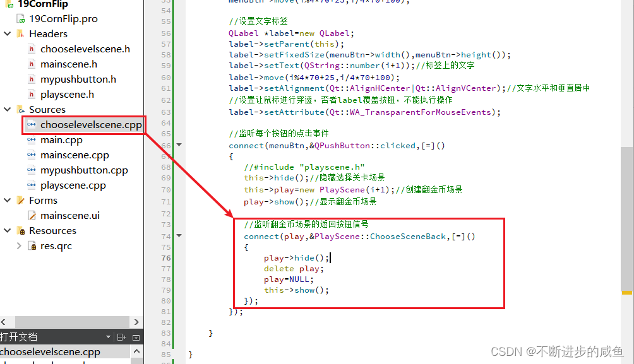Click the editor vertical scrollbar thumb
The width and height of the screenshot is (634, 364).
click(x=626, y=219)
